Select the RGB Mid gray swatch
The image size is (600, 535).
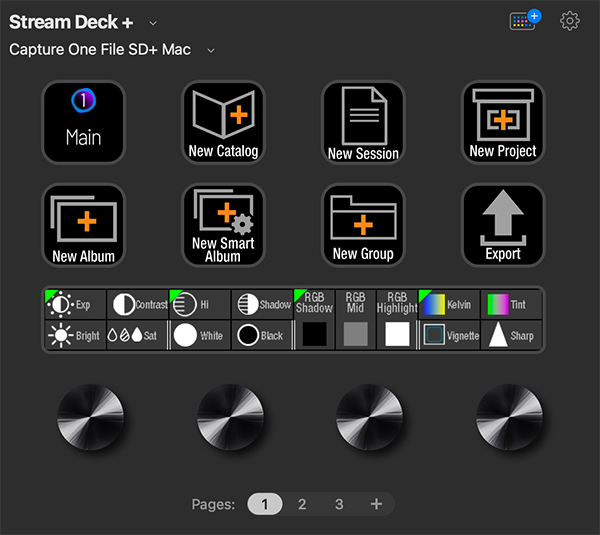(355, 334)
